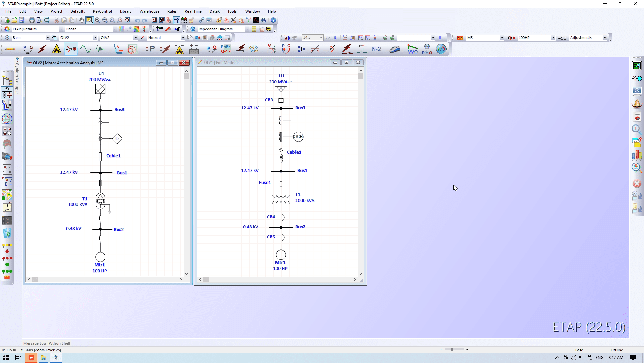The image size is (644, 363).
Task: Toggle Motor Acceleration Analysis mode button
Action: [x=71, y=49]
